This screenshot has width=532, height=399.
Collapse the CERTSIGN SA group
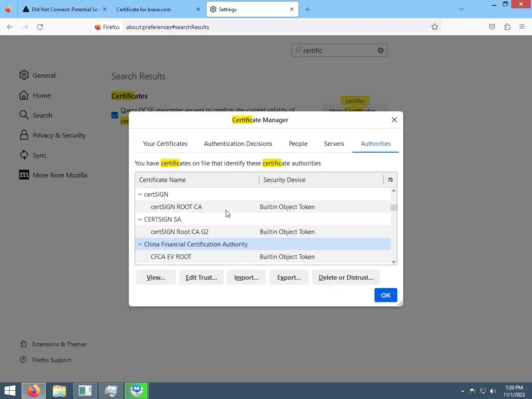(x=140, y=219)
